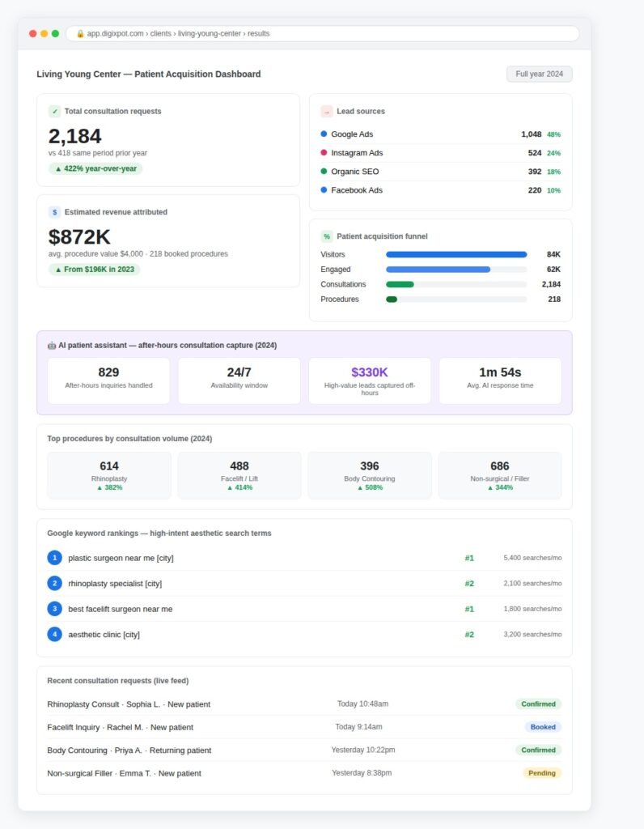Click the 422% year-over-year badge
This screenshot has width=644, height=829.
click(95, 168)
